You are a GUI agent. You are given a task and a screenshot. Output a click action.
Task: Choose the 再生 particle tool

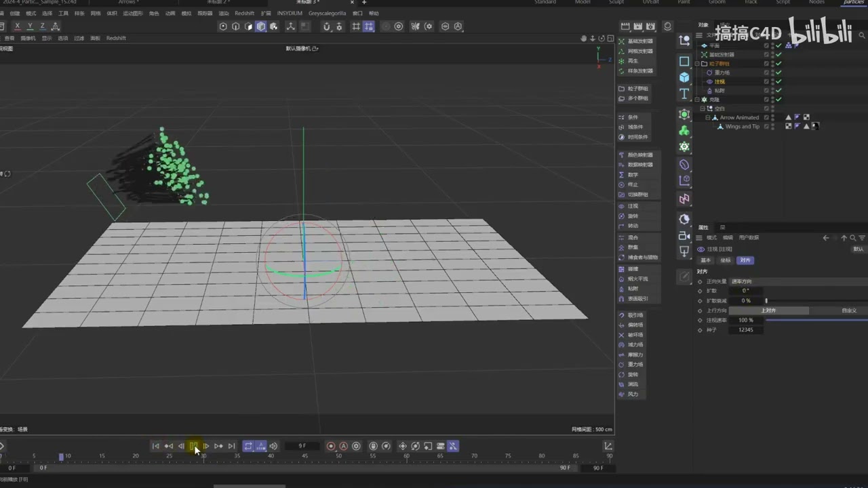pyautogui.click(x=629, y=61)
